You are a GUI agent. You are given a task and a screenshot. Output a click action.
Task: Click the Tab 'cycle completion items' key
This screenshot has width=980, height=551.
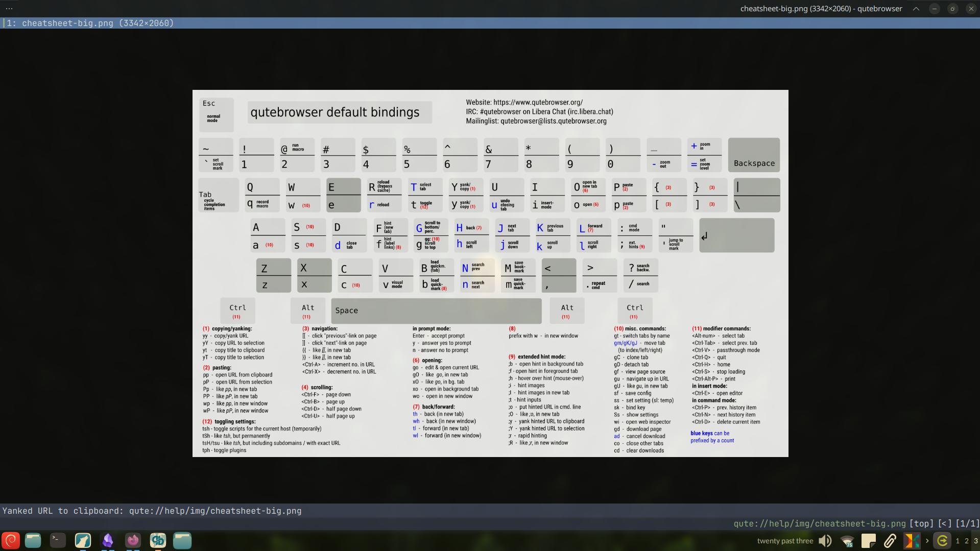219,195
